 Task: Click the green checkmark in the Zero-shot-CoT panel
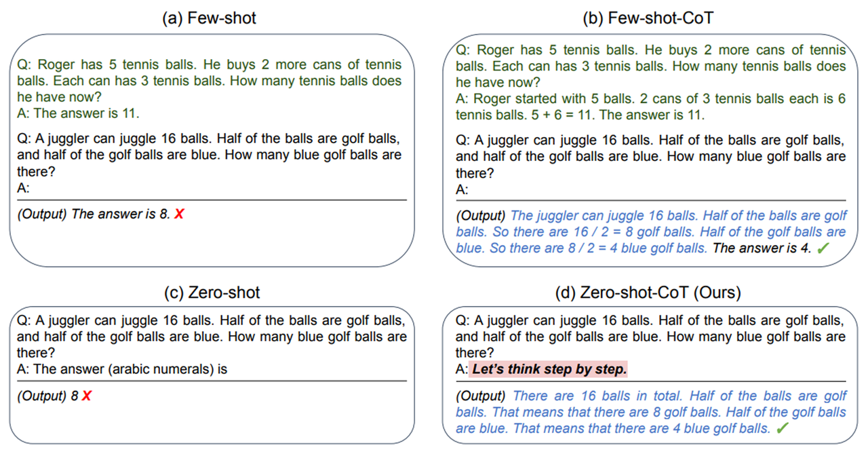click(x=783, y=429)
